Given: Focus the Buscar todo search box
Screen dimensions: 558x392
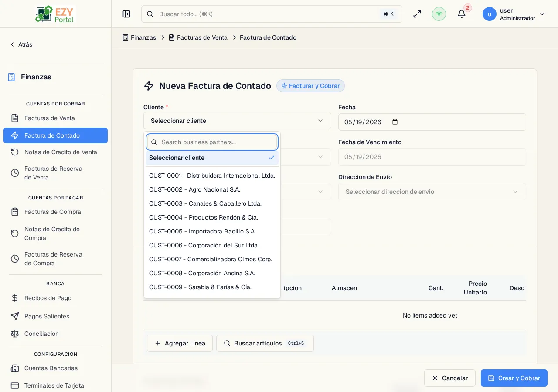Looking at the screenshot, I should [x=272, y=14].
